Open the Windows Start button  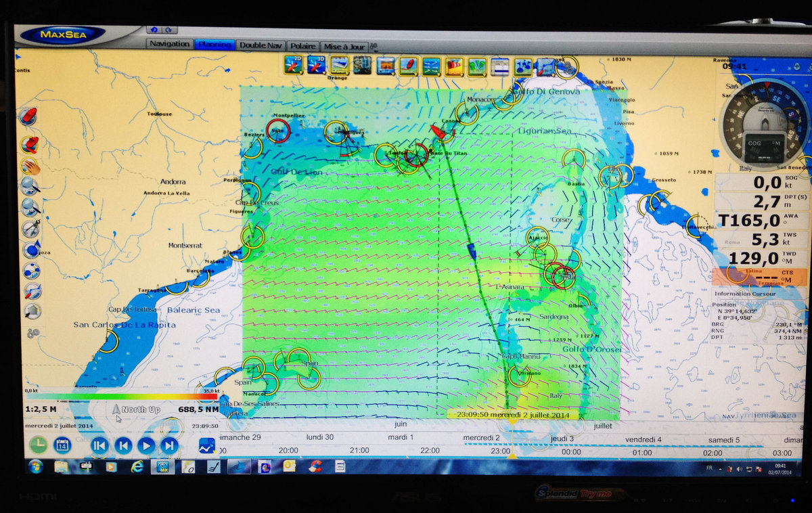click(36, 466)
